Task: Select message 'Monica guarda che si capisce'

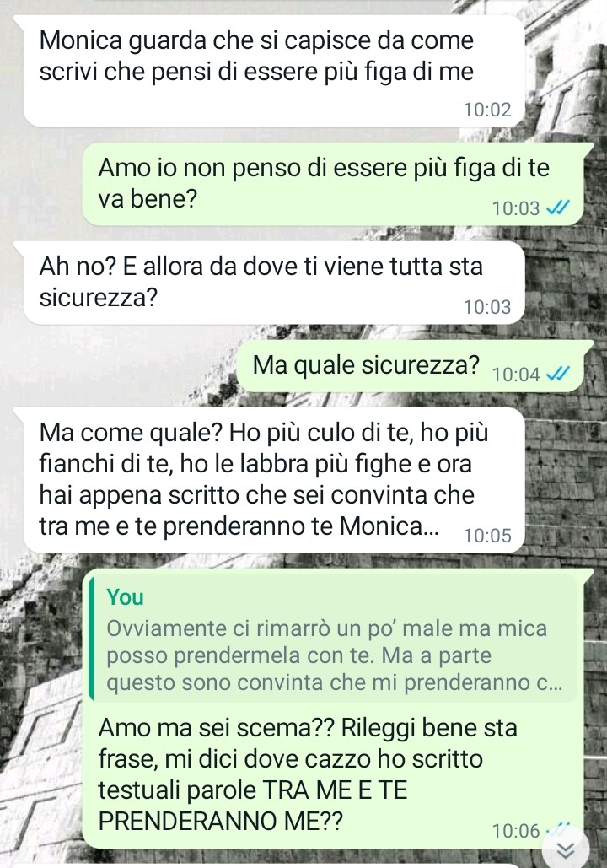Action: tap(273, 72)
